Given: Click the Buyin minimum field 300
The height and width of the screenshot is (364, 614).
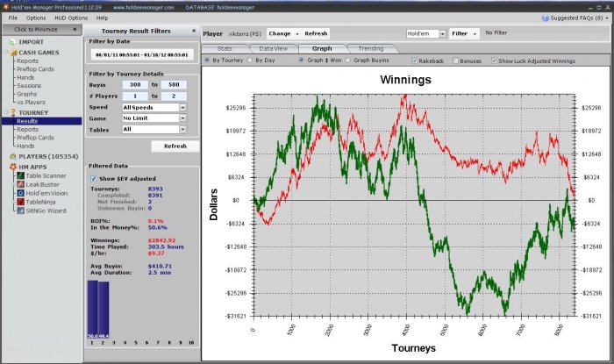Looking at the screenshot, I should [x=135, y=84].
